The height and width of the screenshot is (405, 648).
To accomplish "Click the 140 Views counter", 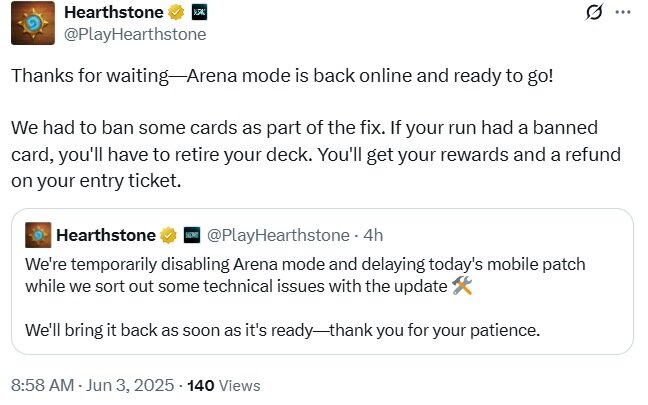I will (x=224, y=386).
